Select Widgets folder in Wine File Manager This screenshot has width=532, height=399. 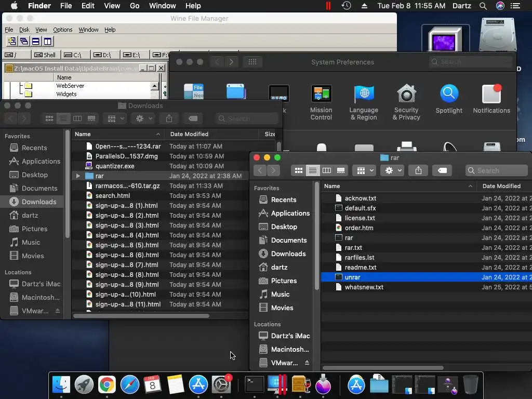66,94
